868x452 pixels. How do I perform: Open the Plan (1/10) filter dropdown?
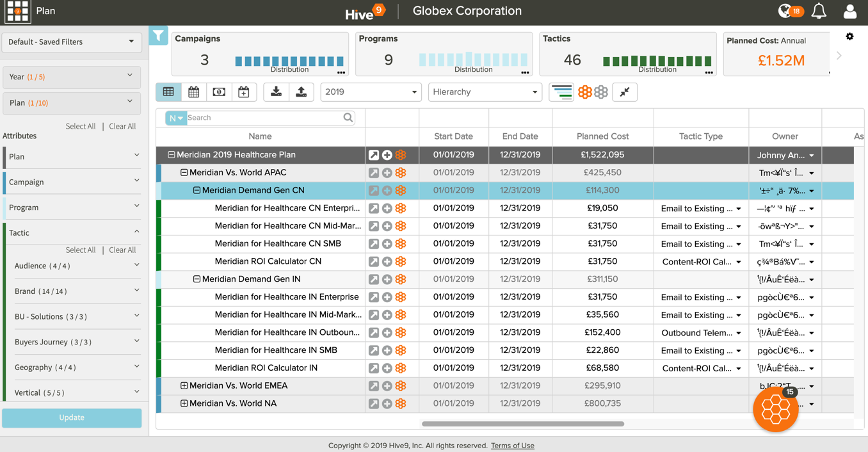pyautogui.click(x=72, y=102)
